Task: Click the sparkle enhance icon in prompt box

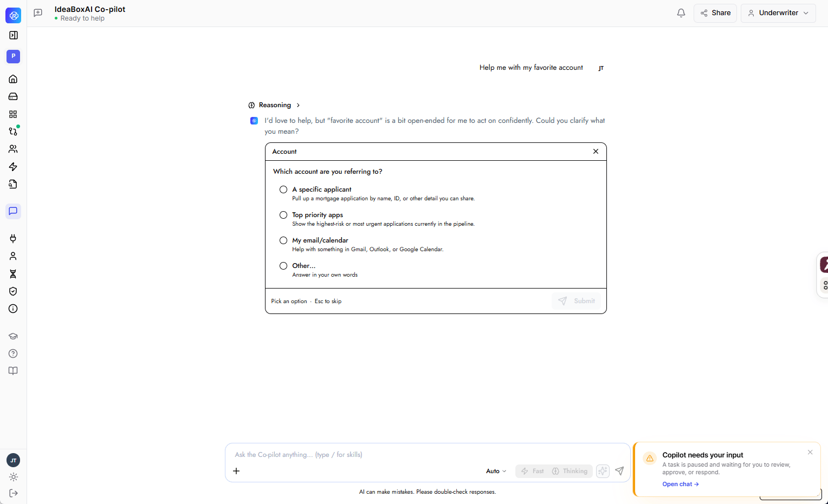Action: tap(603, 471)
